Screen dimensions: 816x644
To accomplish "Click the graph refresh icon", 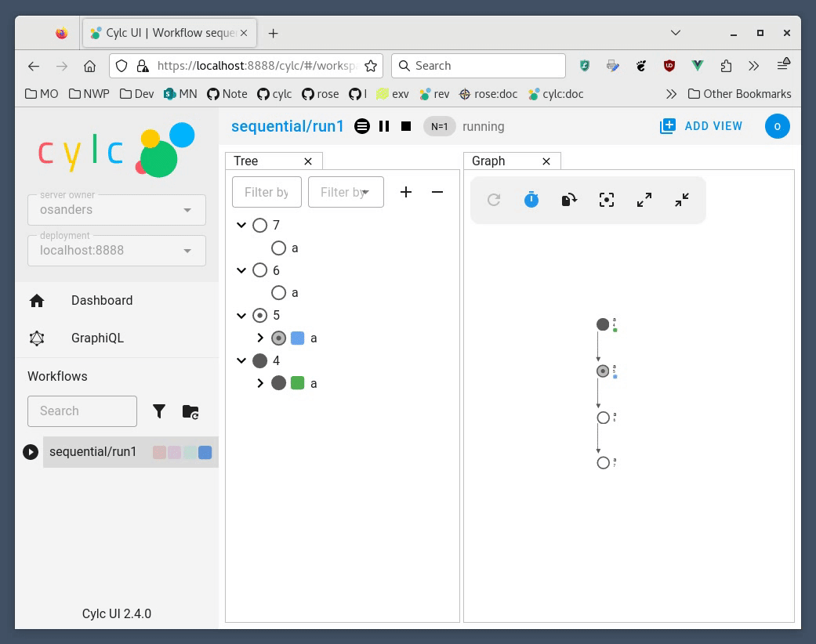I will click(494, 200).
